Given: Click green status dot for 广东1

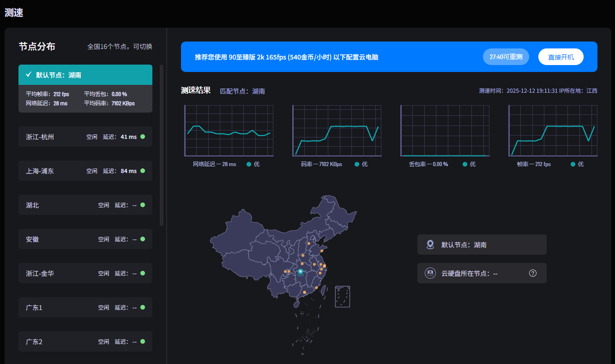Looking at the screenshot, I should pos(143,307).
